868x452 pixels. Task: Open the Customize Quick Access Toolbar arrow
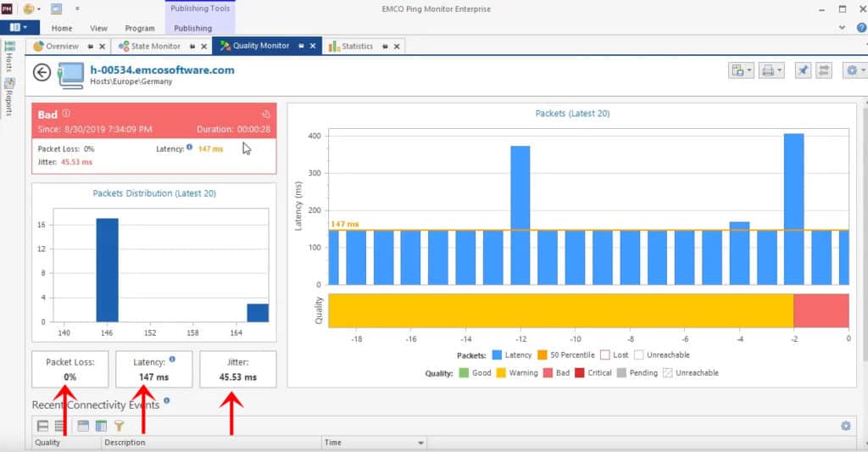click(x=77, y=8)
